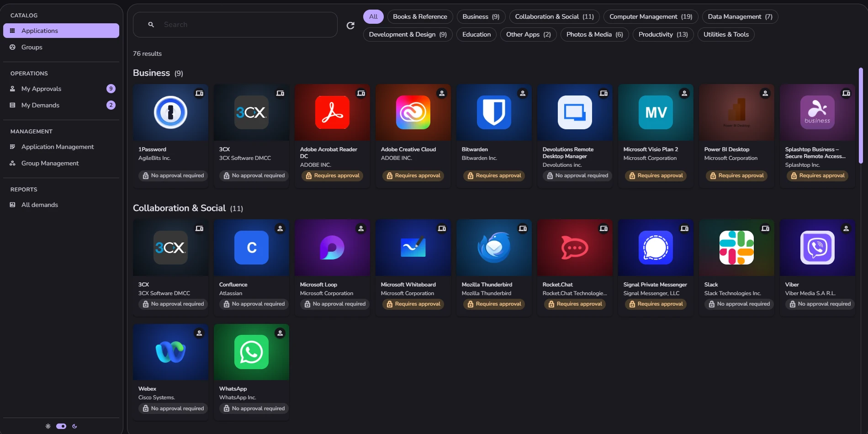Open the Mozilla Thunderbird icon
Image resolution: width=868 pixels, height=434 pixels.
click(x=494, y=248)
